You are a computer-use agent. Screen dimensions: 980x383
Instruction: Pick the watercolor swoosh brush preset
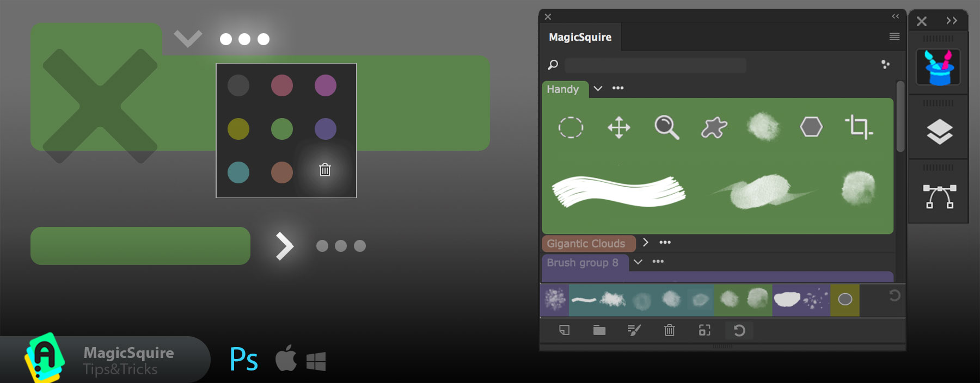[762, 191]
